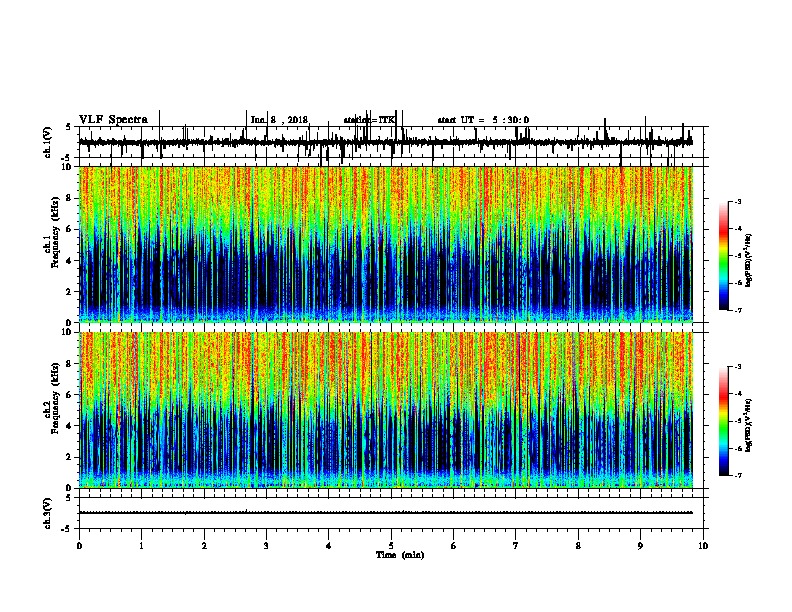Screen dimensions: 792x612
Task: Click the "Time (min)" x-axis label
Action: (x=400, y=555)
